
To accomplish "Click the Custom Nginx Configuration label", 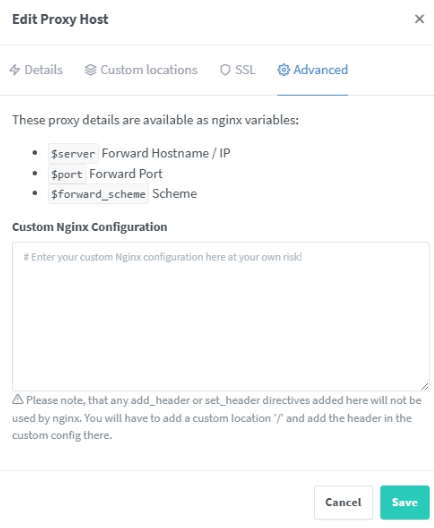I will point(90,227).
